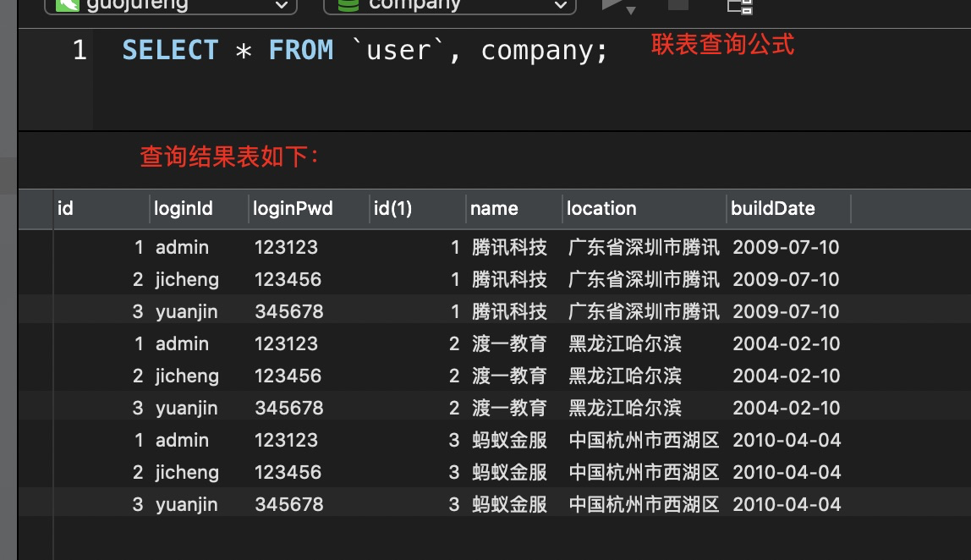Select yuanjin cell in the 腾讯科技 row
Image resolution: width=971 pixels, height=560 pixels.
pos(186,312)
